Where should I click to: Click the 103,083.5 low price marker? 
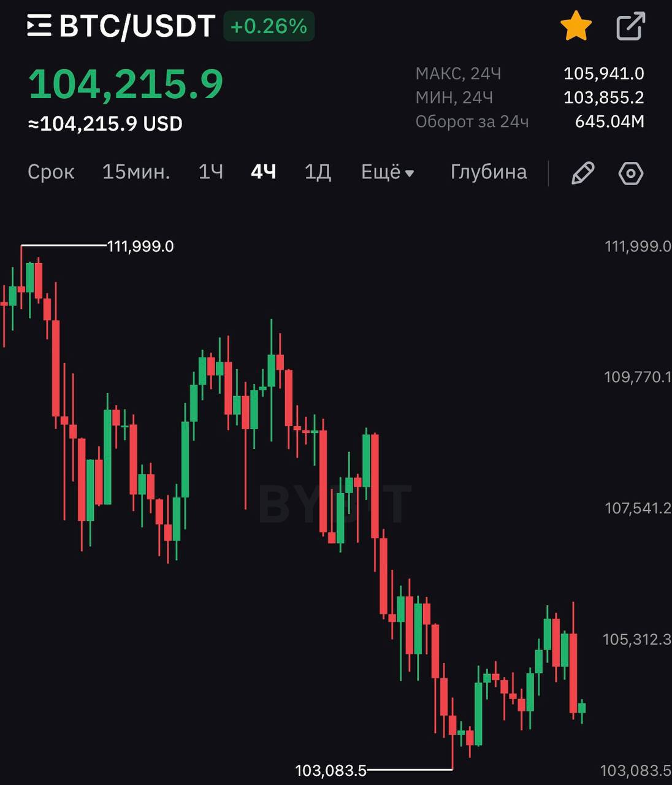pos(331,770)
